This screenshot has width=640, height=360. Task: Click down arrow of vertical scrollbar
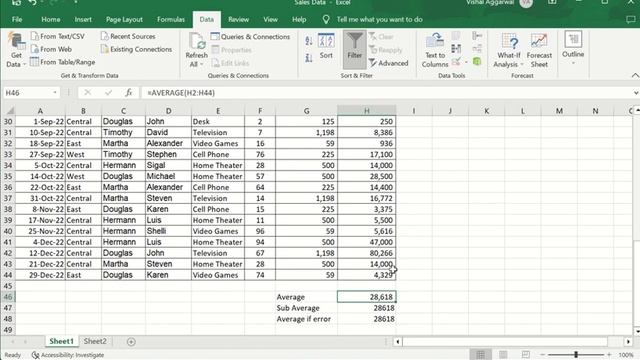point(637,331)
